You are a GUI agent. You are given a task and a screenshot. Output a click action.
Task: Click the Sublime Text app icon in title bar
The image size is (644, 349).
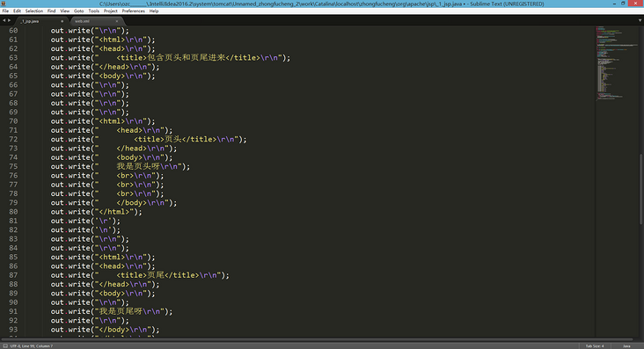(x=4, y=4)
